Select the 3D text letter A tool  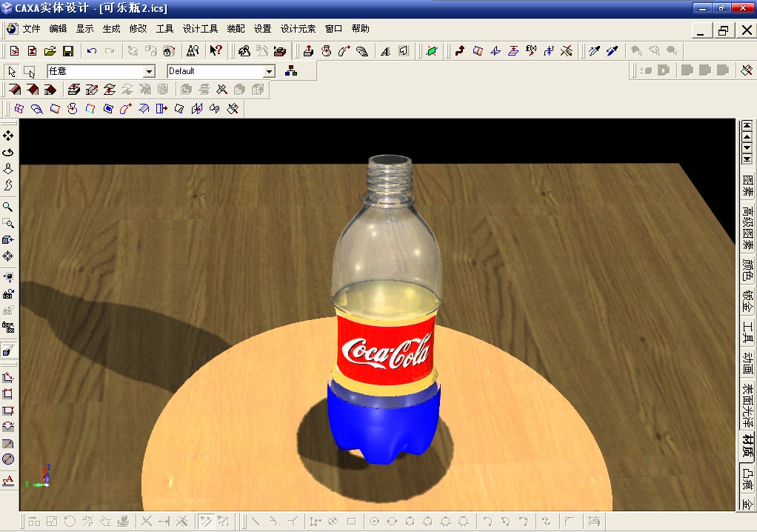(385, 50)
